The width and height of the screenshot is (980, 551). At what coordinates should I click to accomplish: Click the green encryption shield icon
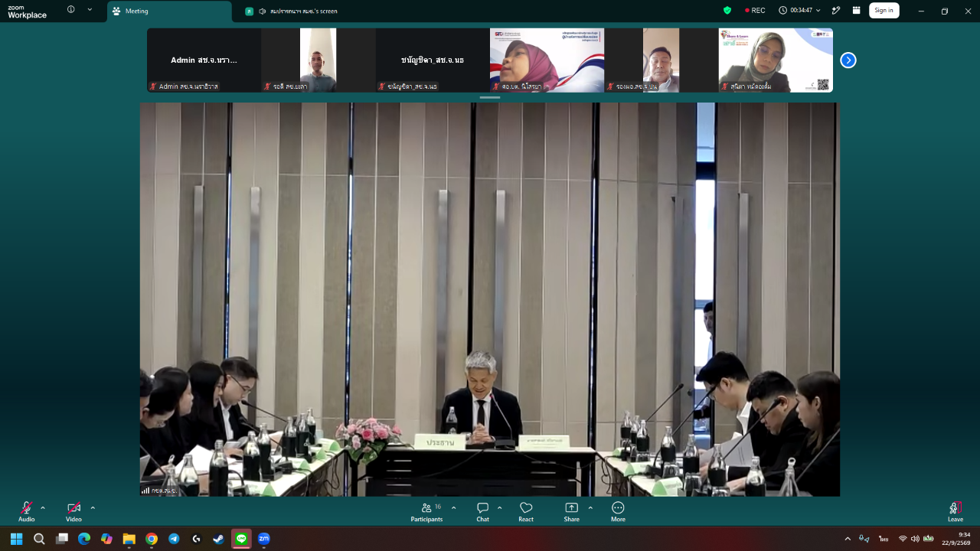pos(727,11)
